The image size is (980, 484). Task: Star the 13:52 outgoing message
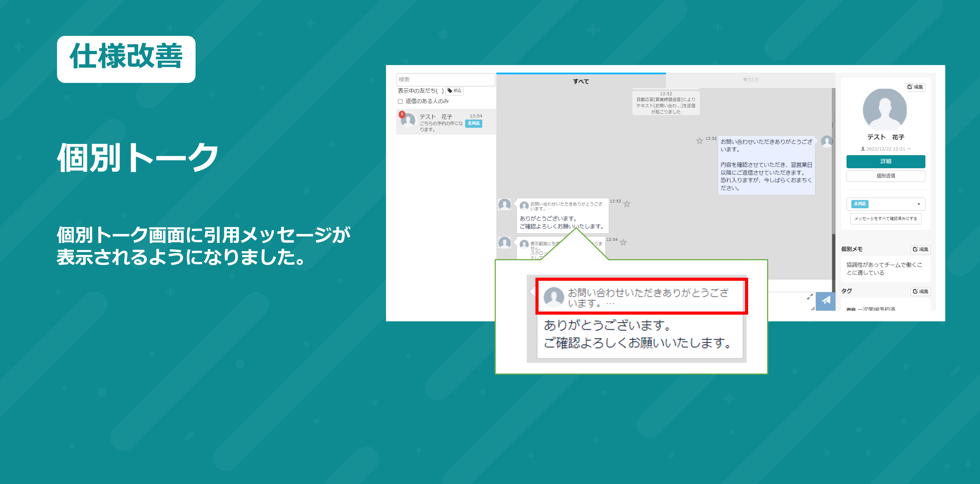699,141
